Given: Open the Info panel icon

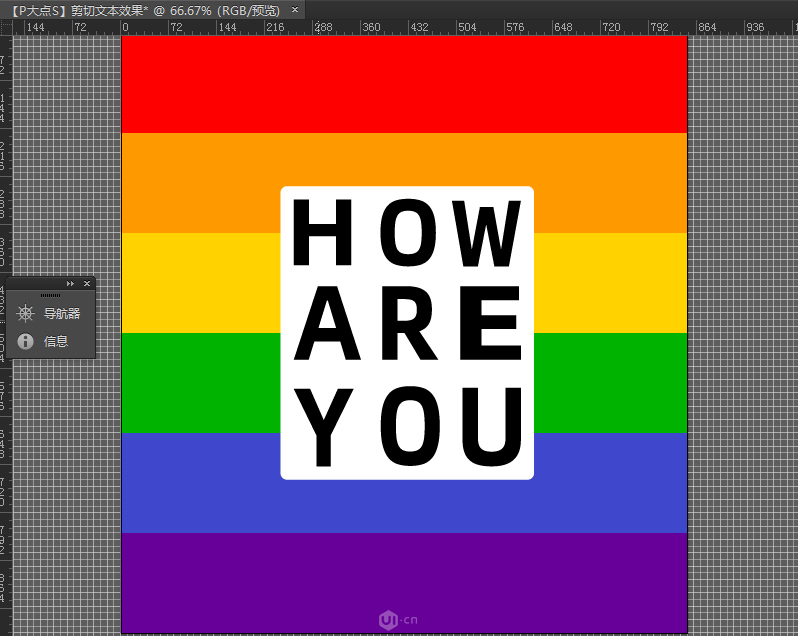Looking at the screenshot, I should 26,341.
